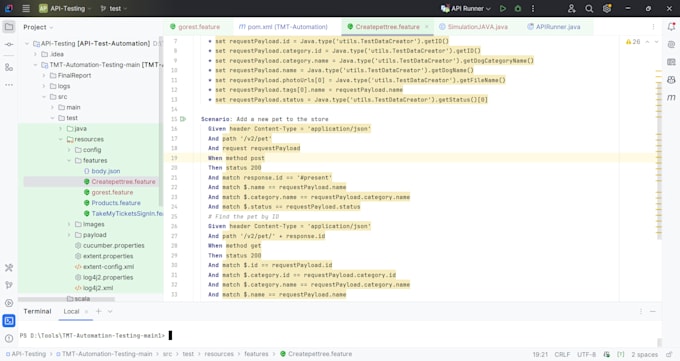Collapse the features folder
The width and height of the screenshot is (680, 361).
click(x=69, y=161)
